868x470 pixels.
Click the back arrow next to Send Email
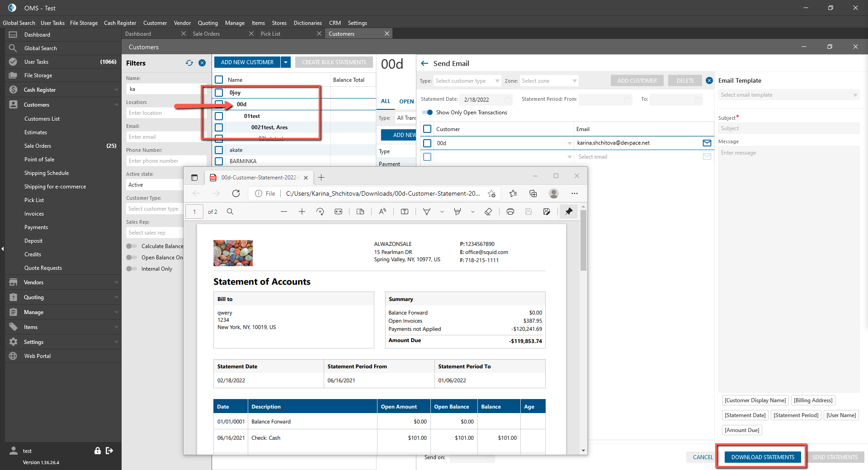click(x=425, y=64)
